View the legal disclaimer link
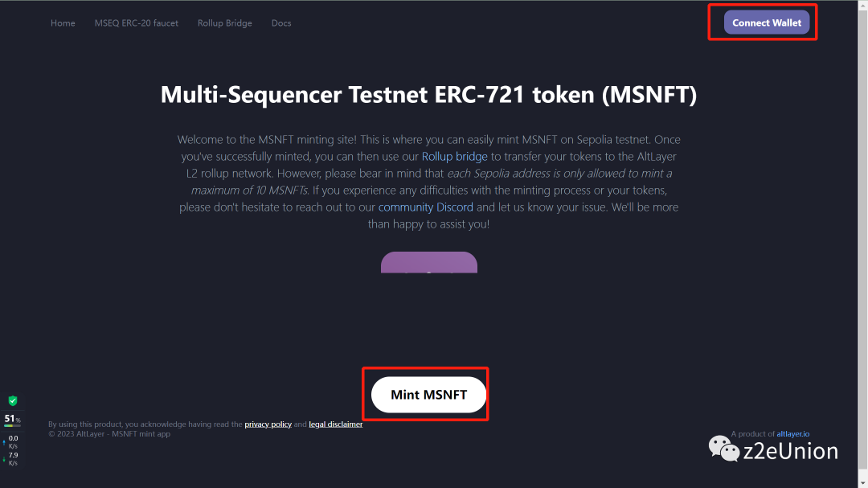Viewport: 868px width, 488px height. click(x=336, y=424)
